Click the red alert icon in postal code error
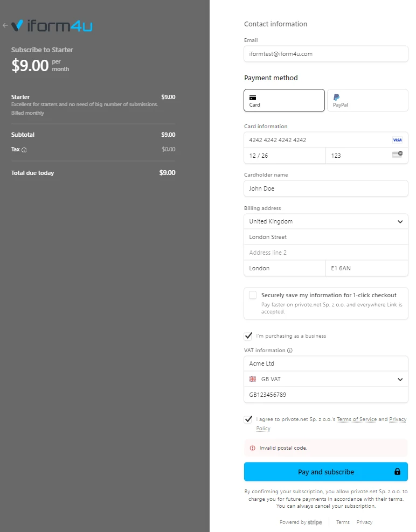This screenshot has height=532, width=416. (253, 447)
